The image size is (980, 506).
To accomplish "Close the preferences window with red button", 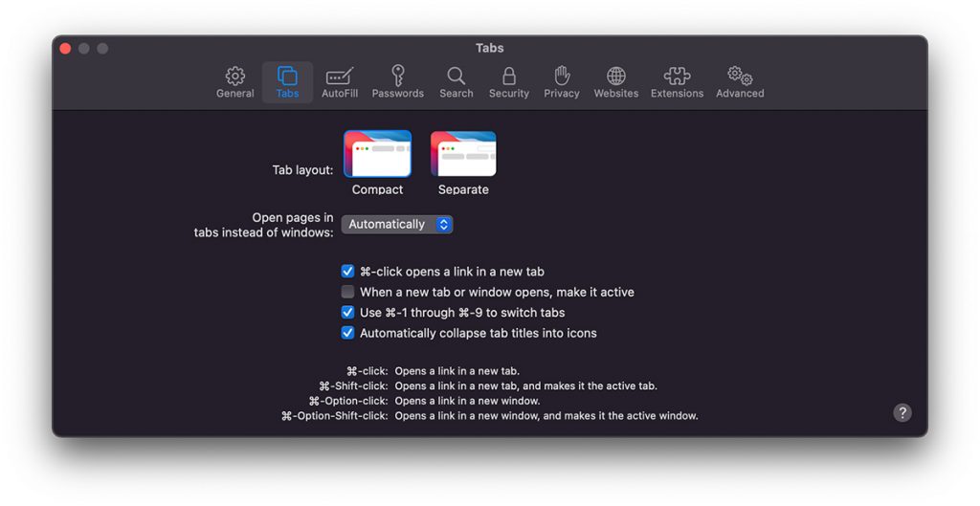I will 66,49.
